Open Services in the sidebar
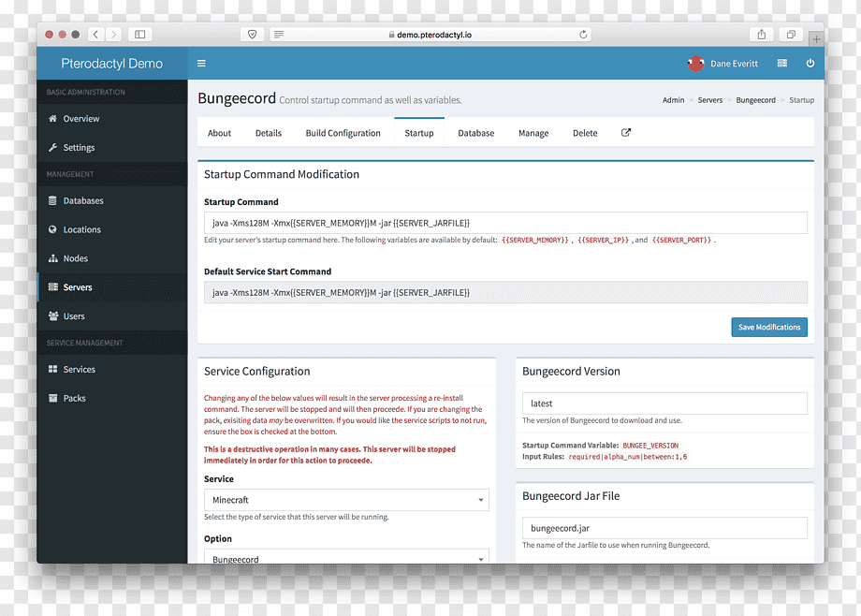The image size is (861, 616). point(112,369)
